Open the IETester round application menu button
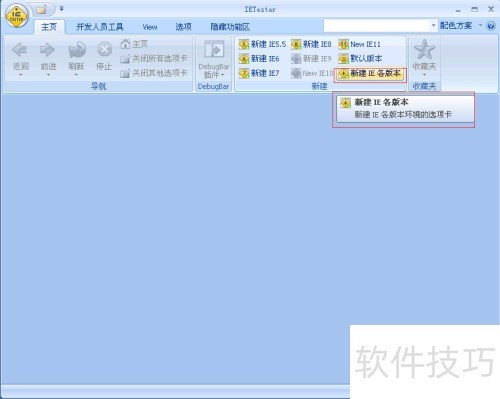The image size is (500, 399). (17, 16)
